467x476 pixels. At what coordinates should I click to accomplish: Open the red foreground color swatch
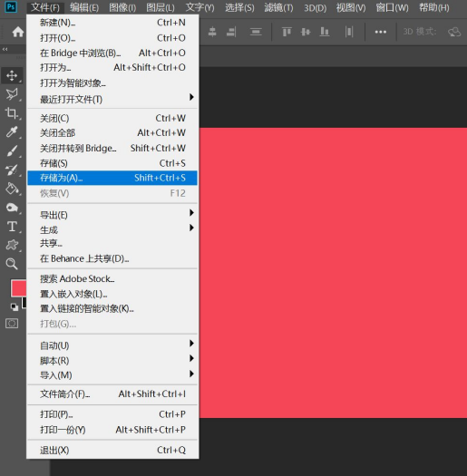(x=19, y=287)
